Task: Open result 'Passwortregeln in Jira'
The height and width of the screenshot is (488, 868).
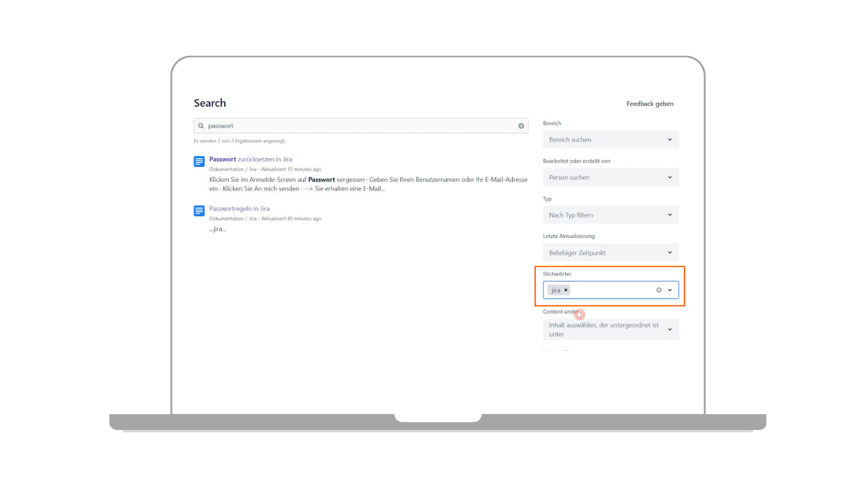Action: pos(239,209)
